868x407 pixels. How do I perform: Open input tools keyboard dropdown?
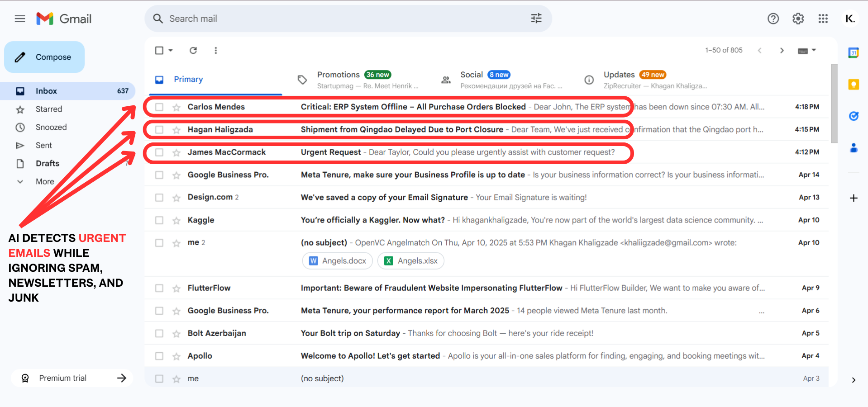807,50
